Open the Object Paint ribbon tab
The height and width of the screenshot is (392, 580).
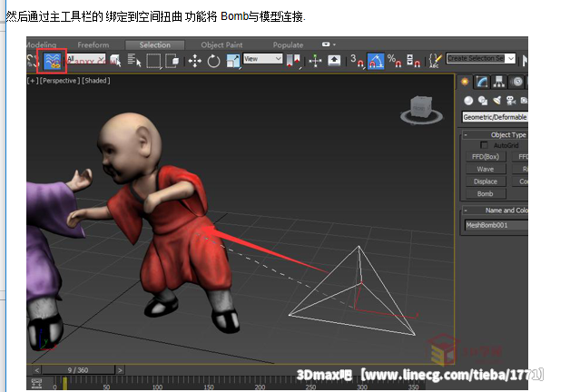coord(221,45)
